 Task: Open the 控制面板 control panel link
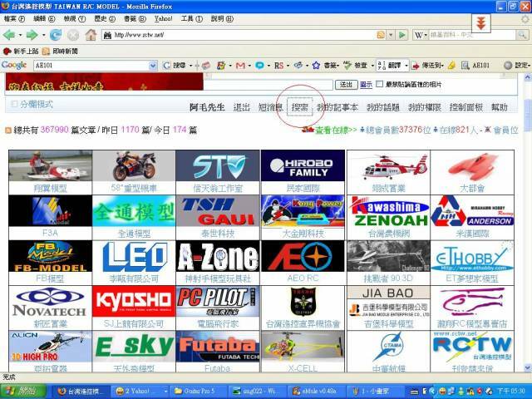pos(465,107)
